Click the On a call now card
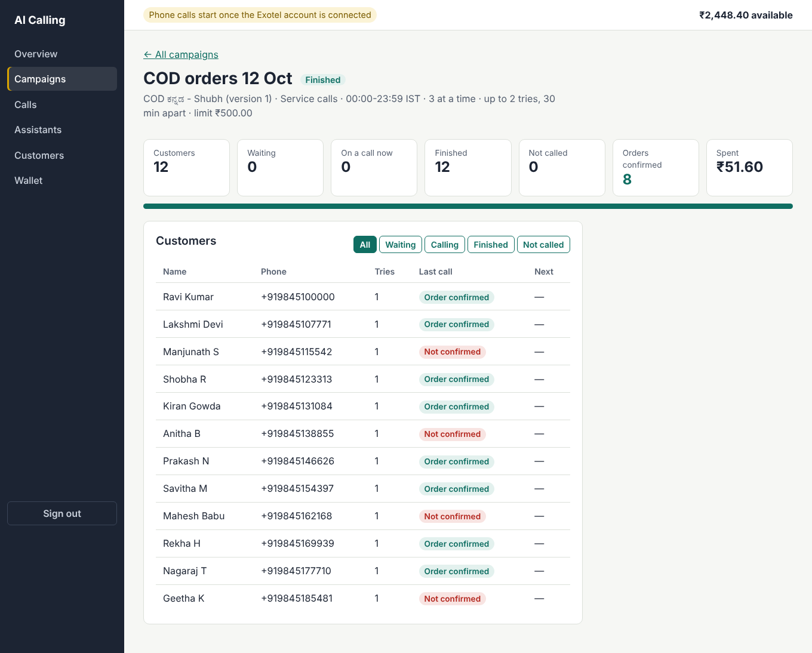The height and width of the screenshot is (653, 812). tap(374, 168)
